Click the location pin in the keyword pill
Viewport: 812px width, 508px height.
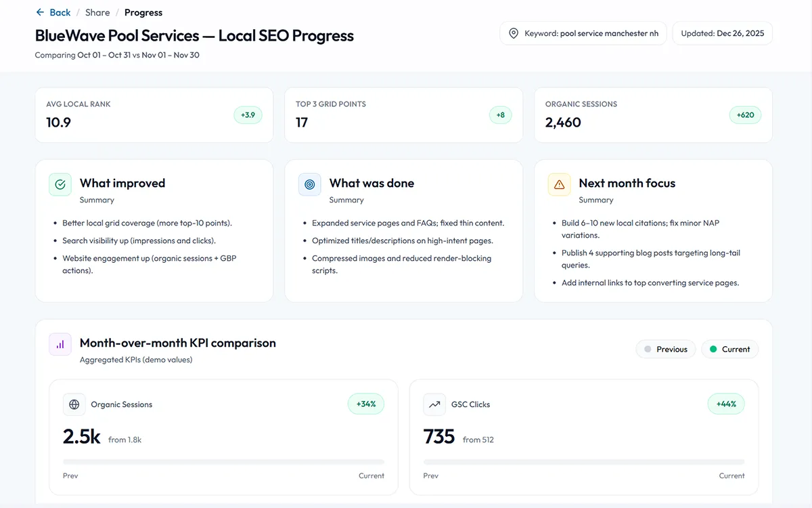pyautogui.click(x=514, y=33)
